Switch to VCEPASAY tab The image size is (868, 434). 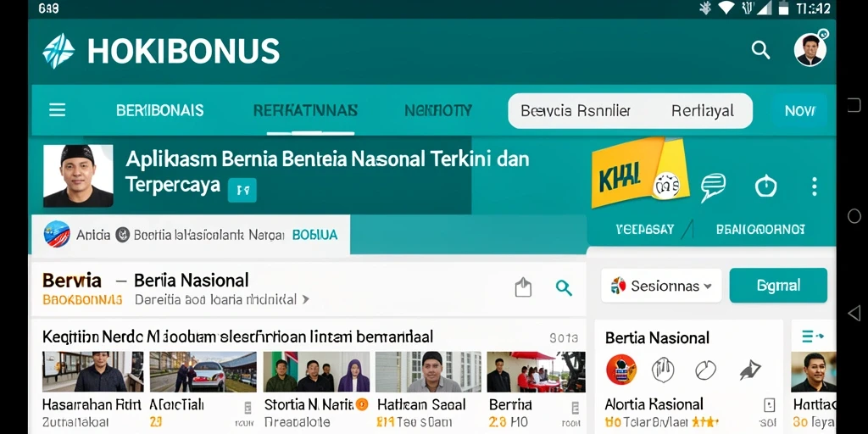[x=645, y=229]
